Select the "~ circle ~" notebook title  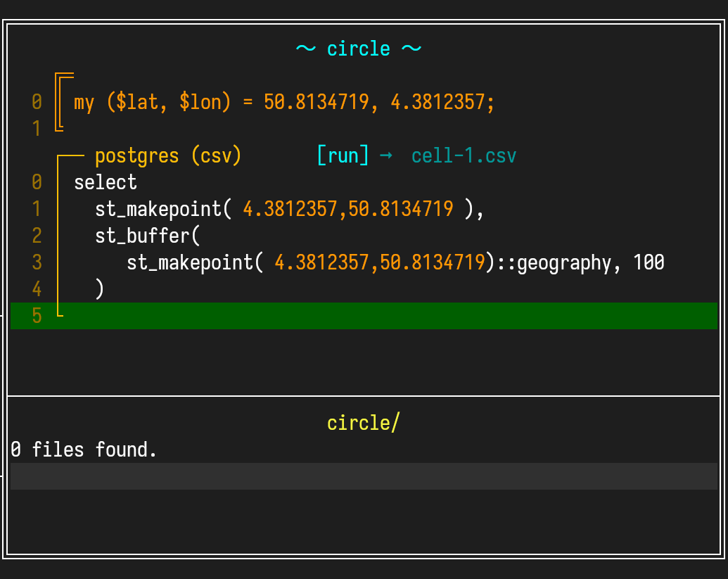pos(358,49)
